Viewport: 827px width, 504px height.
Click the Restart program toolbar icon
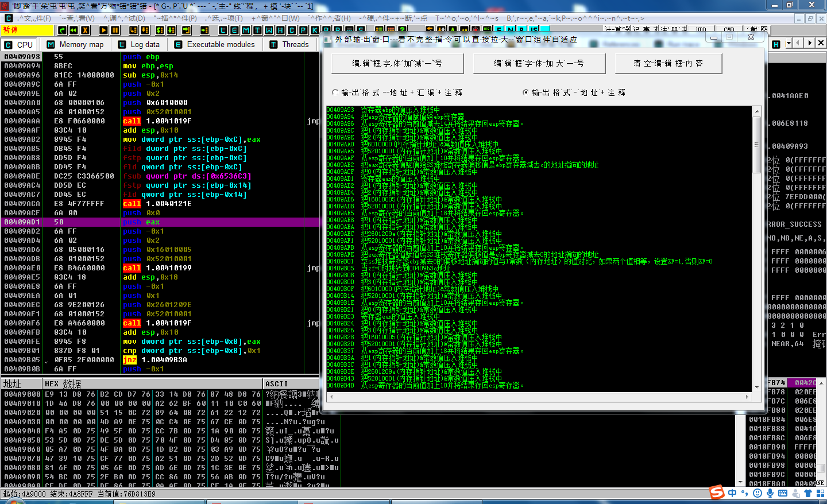[x=62, y=30]
